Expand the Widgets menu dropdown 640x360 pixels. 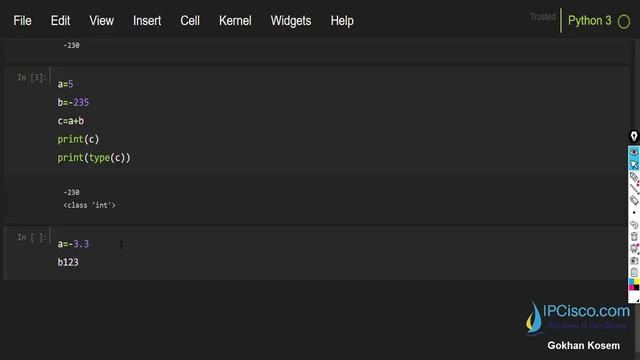point(291,21)
